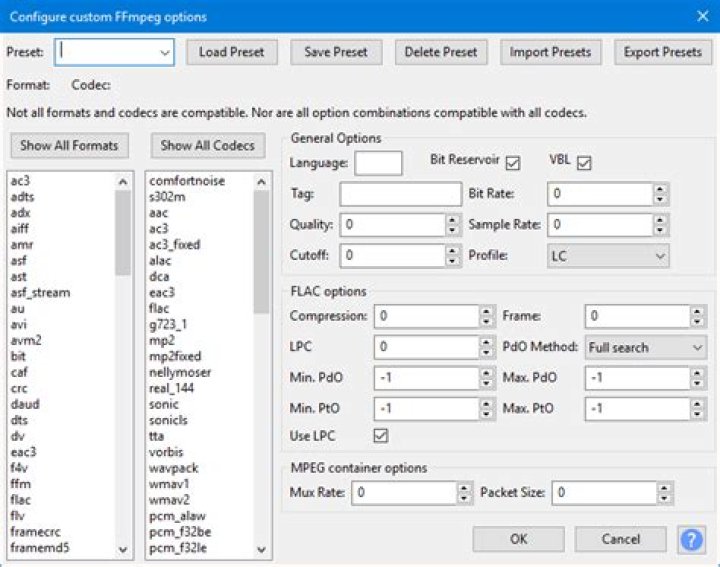The height and width of the screenshot is (567, 720).
Task: Click Show All Formats button
Action: [69, 146]
